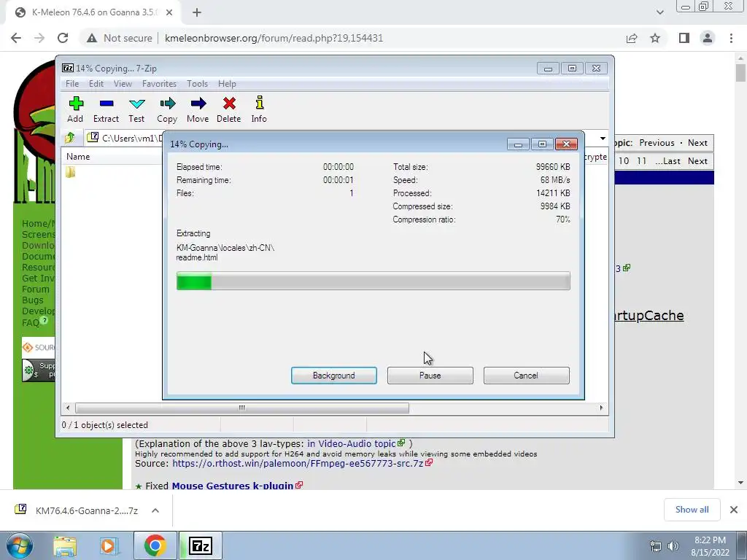Open the Windows Start menu
This screenshot has height=560, width=747.
[x=20, y=545]
